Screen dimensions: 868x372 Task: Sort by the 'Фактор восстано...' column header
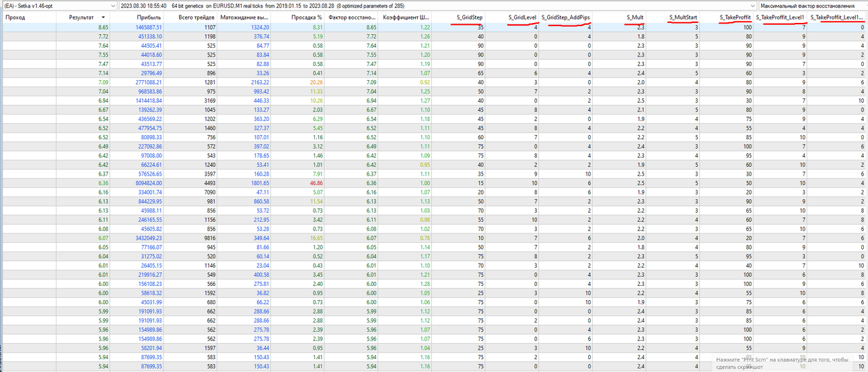click(x=353, y=17)
